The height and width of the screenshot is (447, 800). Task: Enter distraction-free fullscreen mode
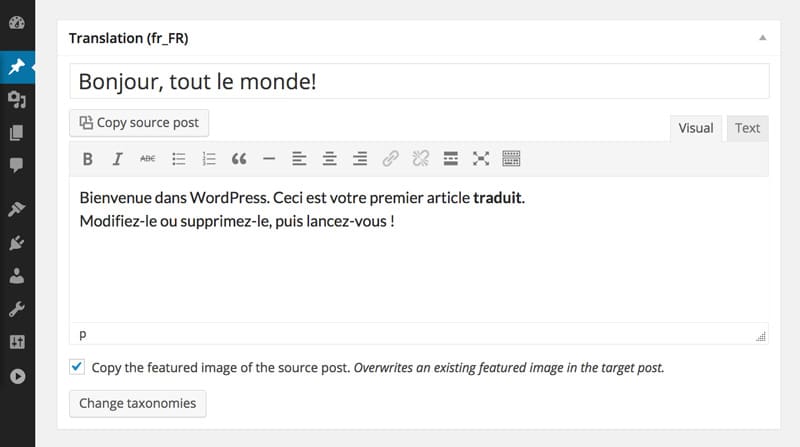[x=481, y=159]
